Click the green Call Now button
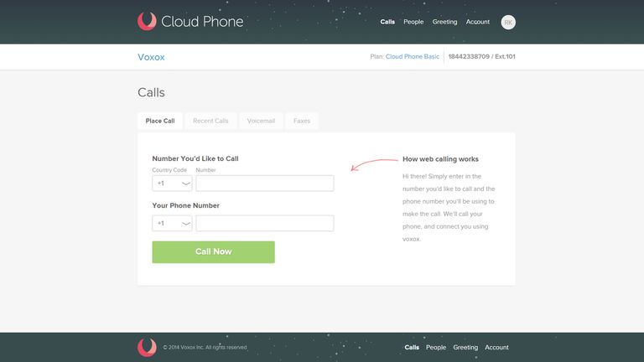Image resolution: width=644 pixels, height=362 pixels. pos(214,252)
